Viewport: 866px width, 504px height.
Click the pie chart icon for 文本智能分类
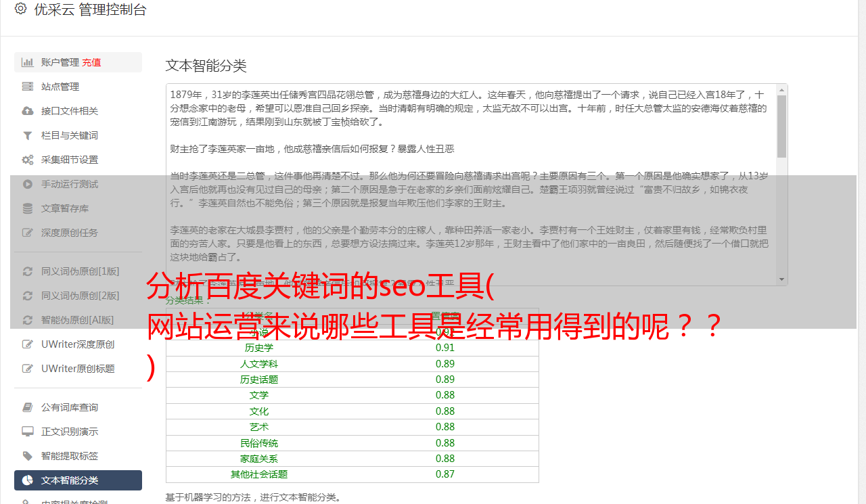28,480
